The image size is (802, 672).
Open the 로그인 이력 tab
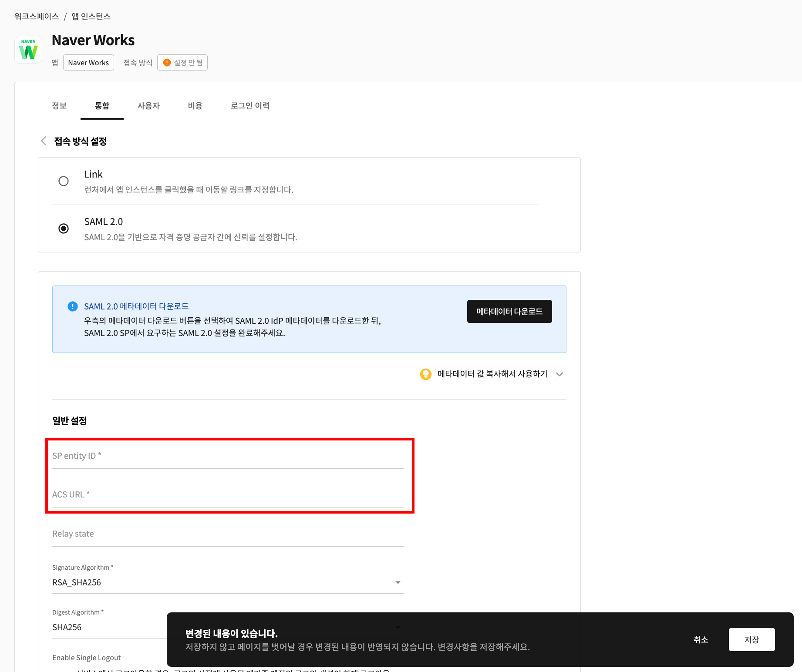point(250,106)
